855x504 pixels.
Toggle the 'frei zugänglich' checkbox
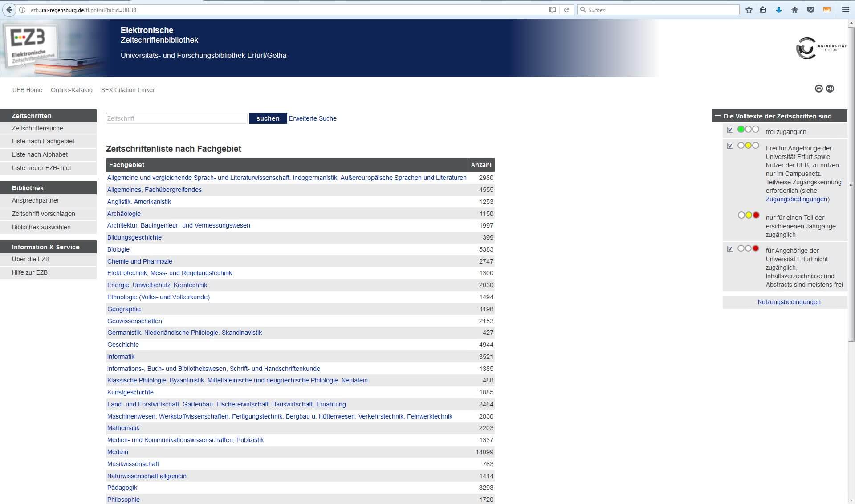pyautogui.click(x=730, y=130)
